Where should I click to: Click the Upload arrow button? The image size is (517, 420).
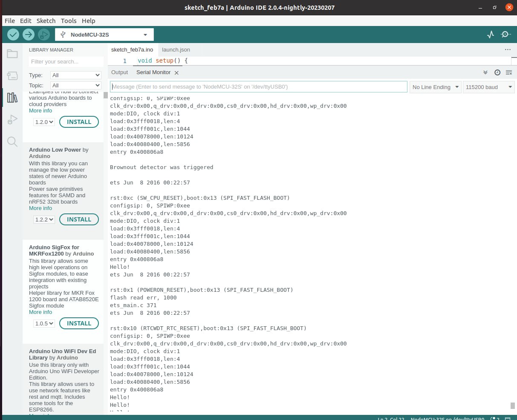click(x=29, y=35)
